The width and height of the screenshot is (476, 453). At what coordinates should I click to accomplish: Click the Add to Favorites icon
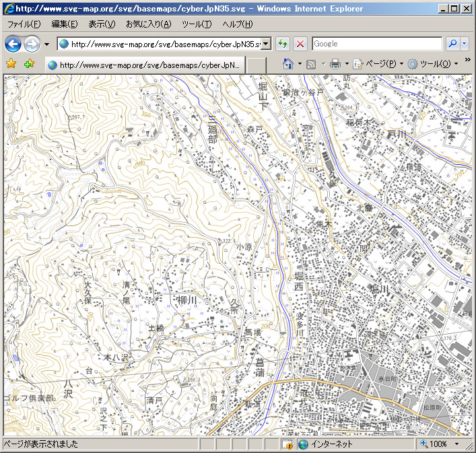point(28,64)
